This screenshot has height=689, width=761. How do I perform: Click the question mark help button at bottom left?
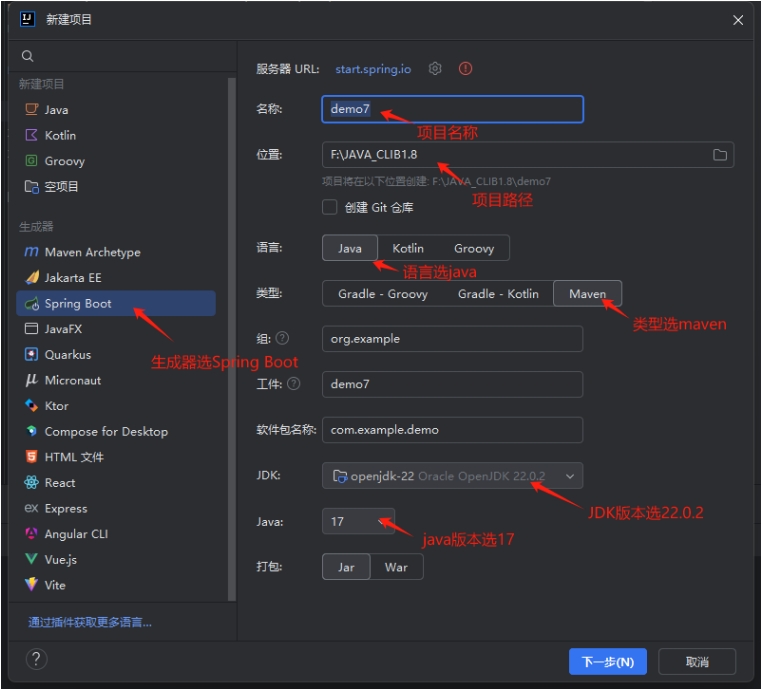pos(36,659)
